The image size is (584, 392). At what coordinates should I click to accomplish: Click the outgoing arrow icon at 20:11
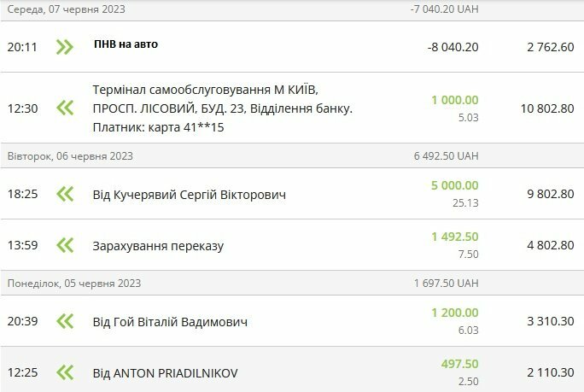[x=65, y=46]
